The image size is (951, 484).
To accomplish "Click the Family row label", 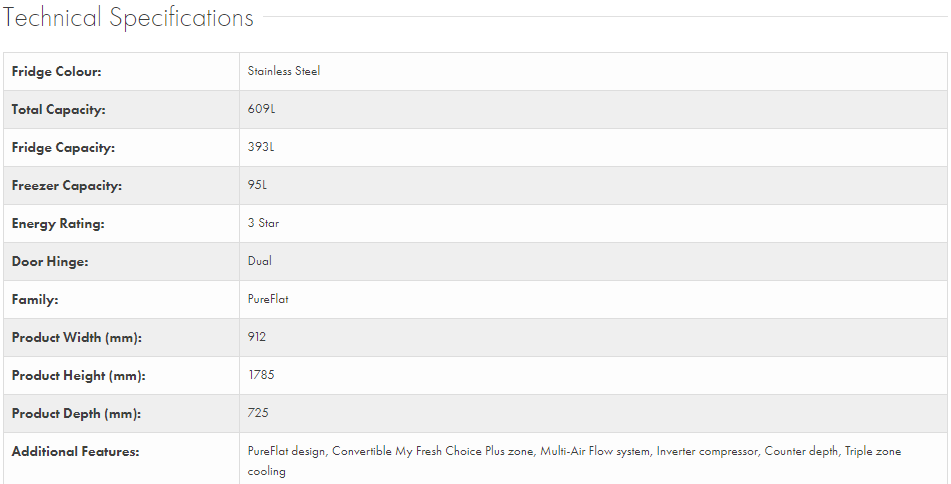I will [x=35, y=300].
